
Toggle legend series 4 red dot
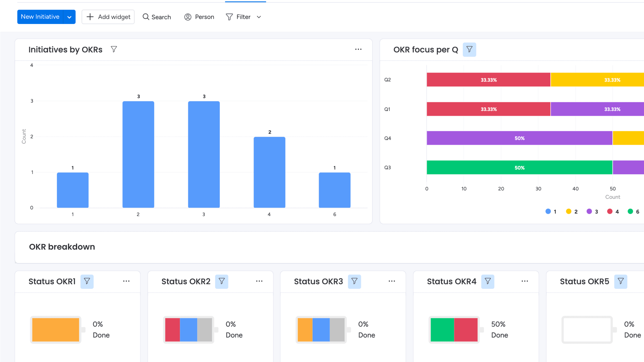(610, 212)
